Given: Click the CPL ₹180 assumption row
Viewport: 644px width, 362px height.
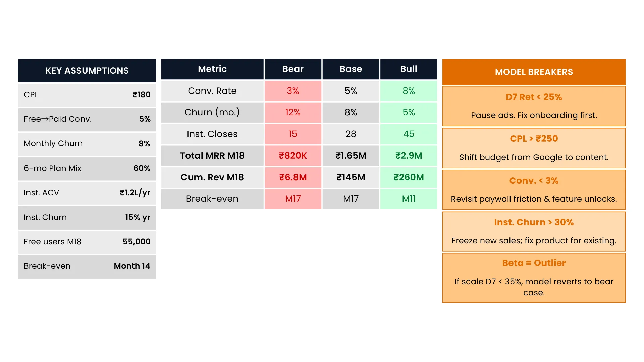Looking at the screenshot, I should 87,95.
